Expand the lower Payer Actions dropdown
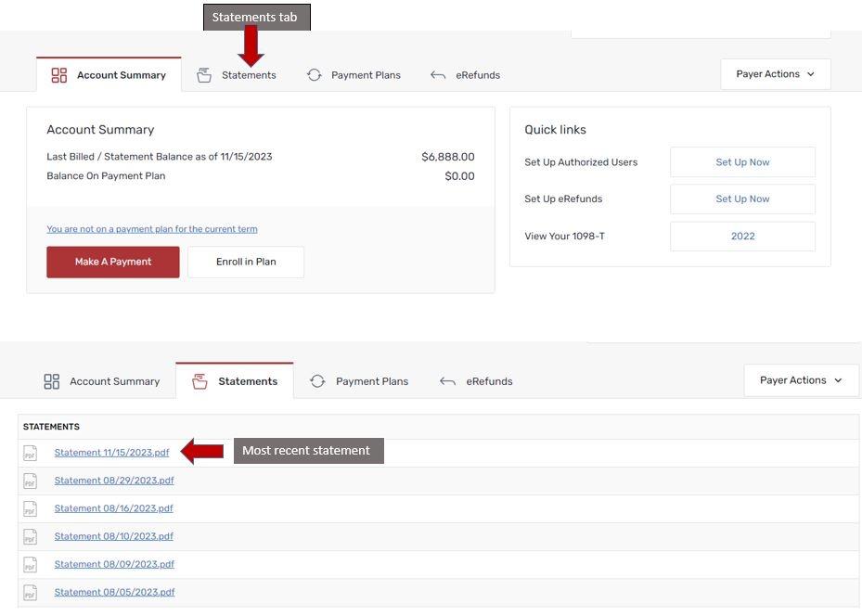This screenshot has width=862, height=616. tap(801, 379)
